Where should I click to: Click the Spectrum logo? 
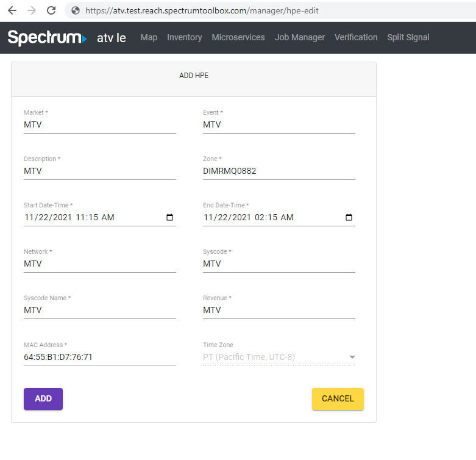[x=47, y=38]
